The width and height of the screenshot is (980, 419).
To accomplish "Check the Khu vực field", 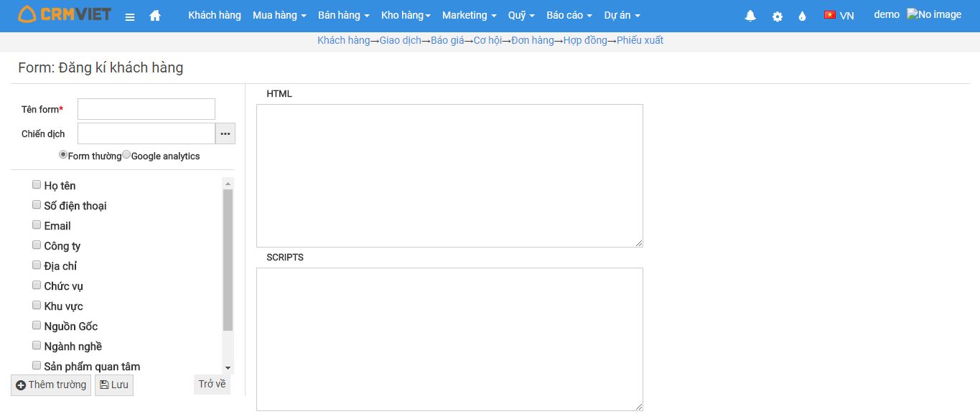I will (x=37, y=305).
